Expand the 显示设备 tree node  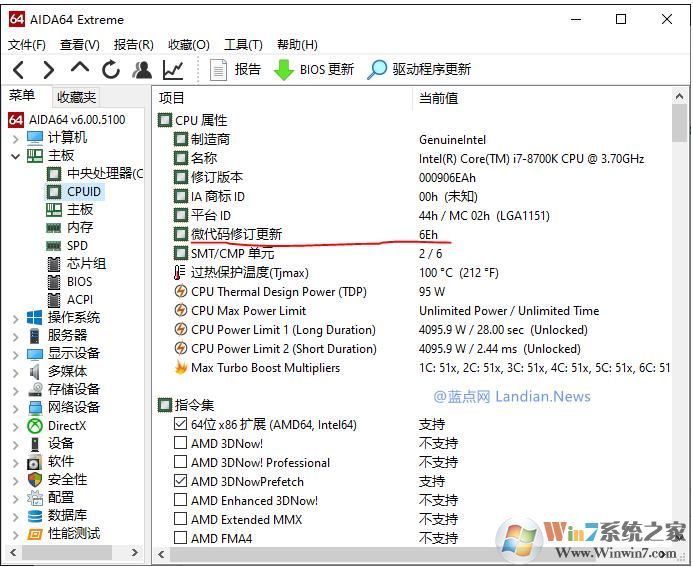[16, 355]
